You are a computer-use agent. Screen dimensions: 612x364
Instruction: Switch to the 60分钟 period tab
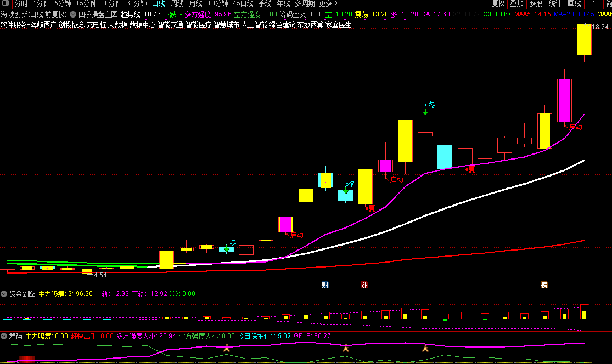coord(137,3)
